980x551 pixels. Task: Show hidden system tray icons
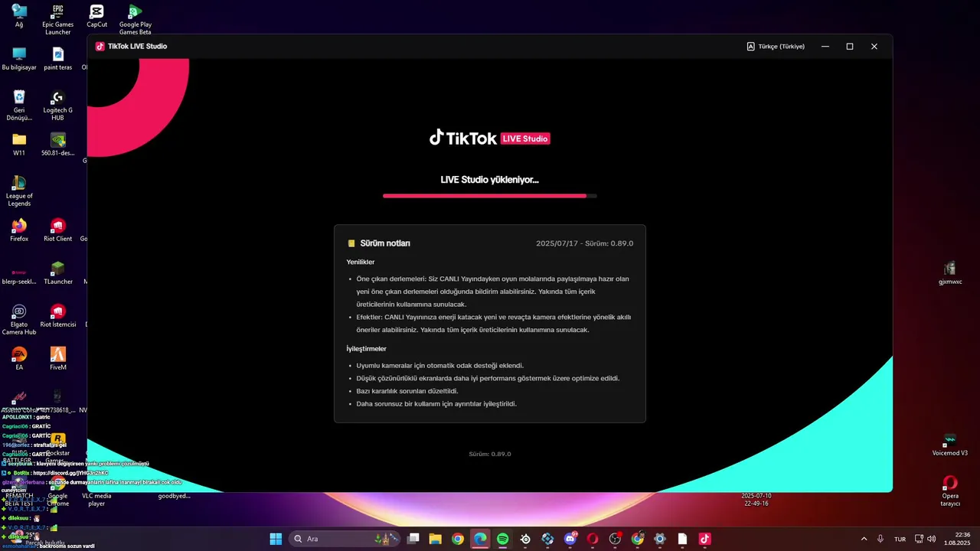(864, 539)
